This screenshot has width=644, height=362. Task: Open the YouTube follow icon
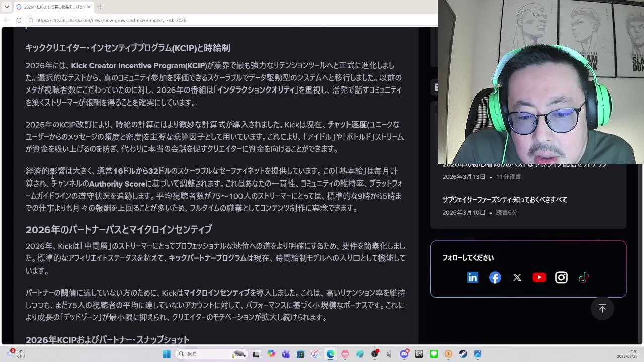pos(539,277)
